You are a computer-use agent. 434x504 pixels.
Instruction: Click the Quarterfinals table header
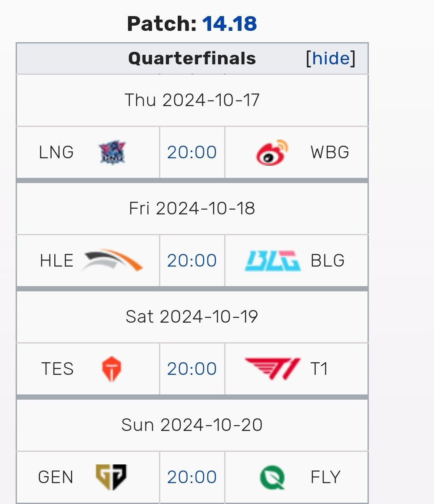pyautogui.click(x=192, y=58)
